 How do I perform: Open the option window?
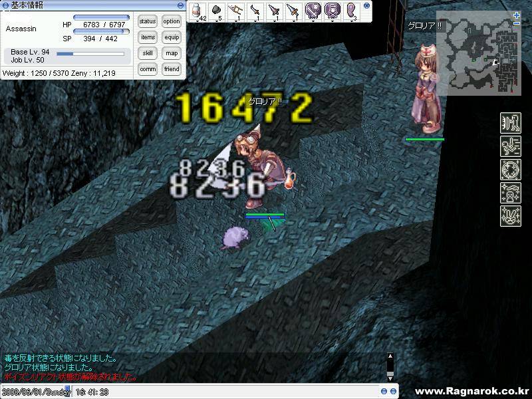tap(172, 21)
